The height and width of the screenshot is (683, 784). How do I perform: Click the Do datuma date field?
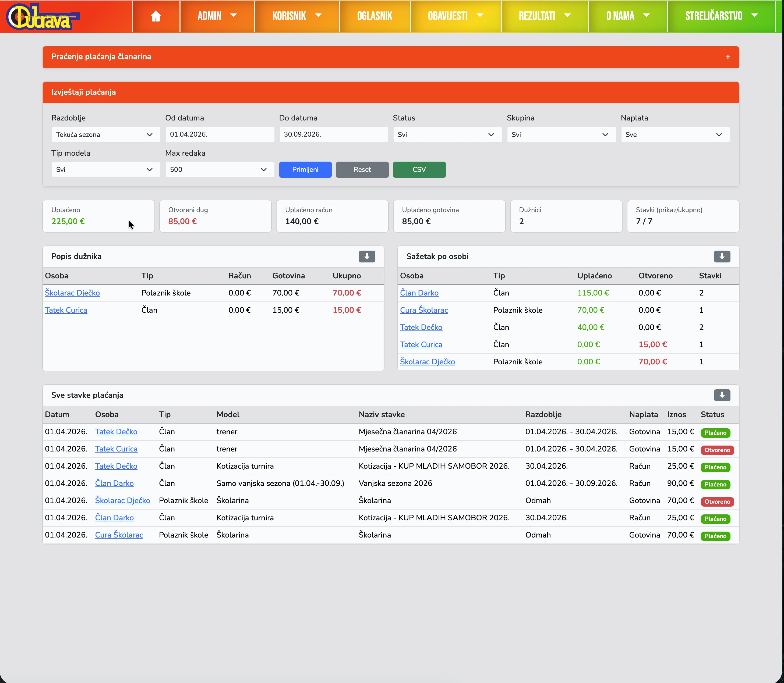333,134
